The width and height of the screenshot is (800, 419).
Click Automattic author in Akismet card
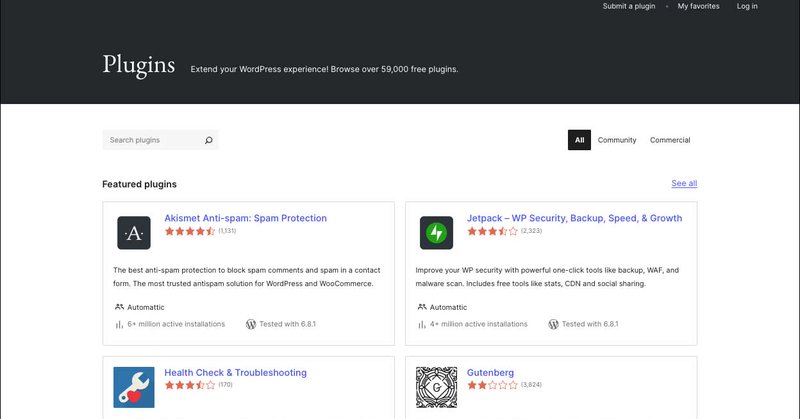(145, 307)
